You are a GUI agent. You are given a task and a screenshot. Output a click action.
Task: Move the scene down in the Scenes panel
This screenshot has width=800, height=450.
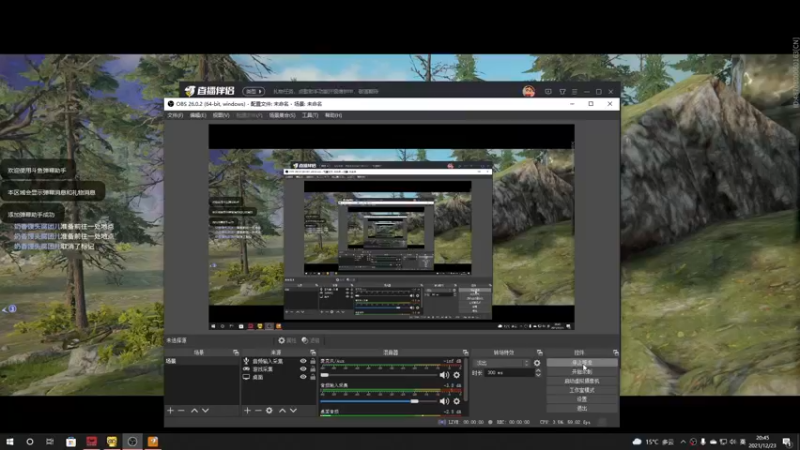click(205, 410)
